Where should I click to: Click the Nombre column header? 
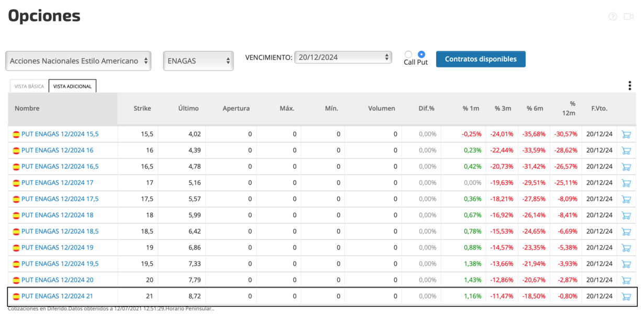27,108
